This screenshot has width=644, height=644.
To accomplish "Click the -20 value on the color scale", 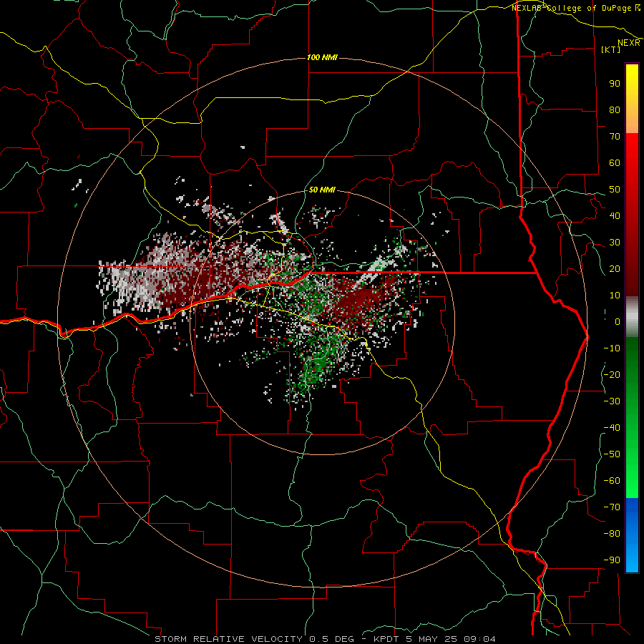I will click(612, 374).
